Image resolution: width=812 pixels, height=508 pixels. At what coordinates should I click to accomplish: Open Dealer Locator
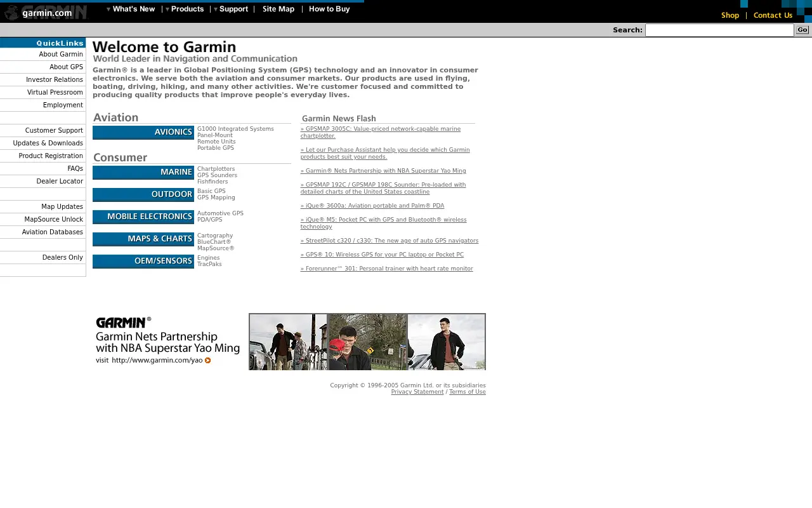60,182
